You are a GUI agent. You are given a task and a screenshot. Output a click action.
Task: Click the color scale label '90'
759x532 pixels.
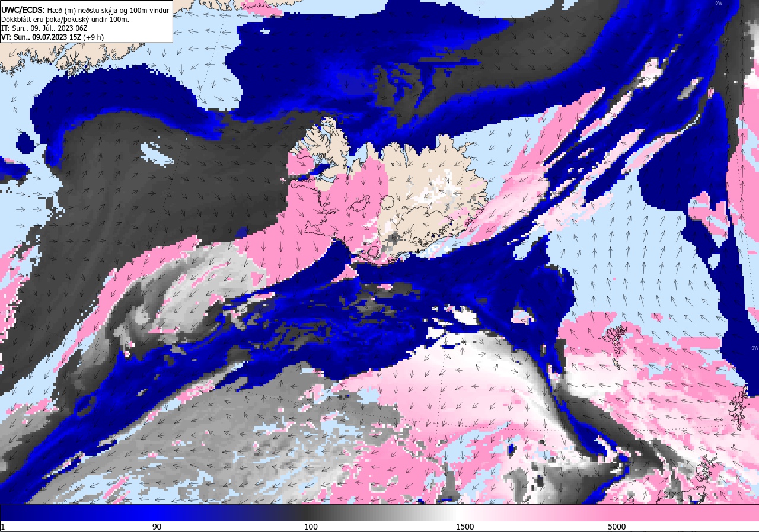coord(157,527)
